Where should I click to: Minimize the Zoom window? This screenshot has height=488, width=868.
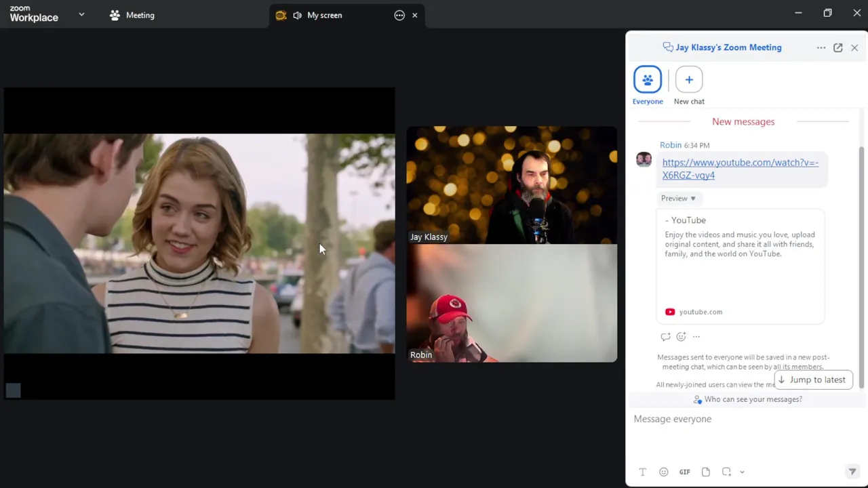tap(798, 13)
